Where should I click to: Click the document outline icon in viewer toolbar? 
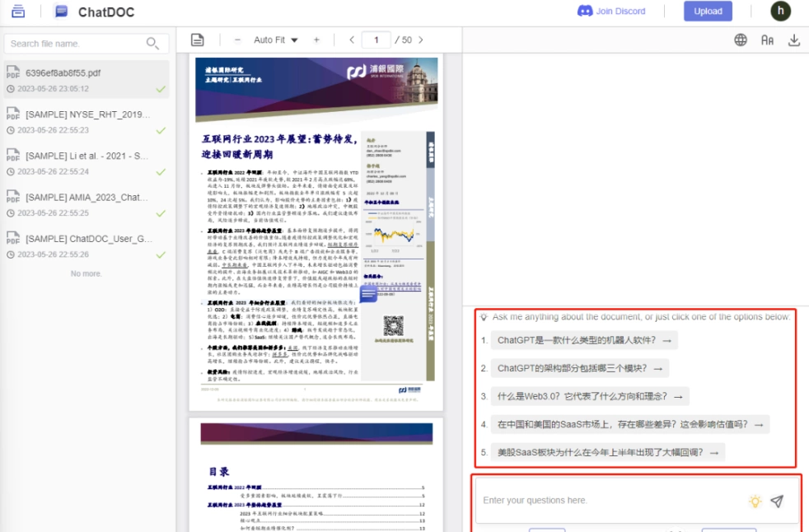click(197, 40)
